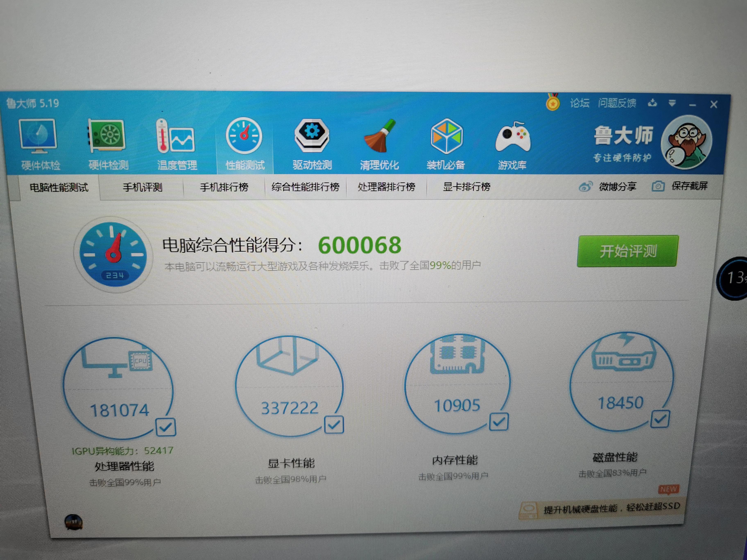Screen dimensions: 747x560
Task: Click the memory chip icon above 10905
Action: 457,355
